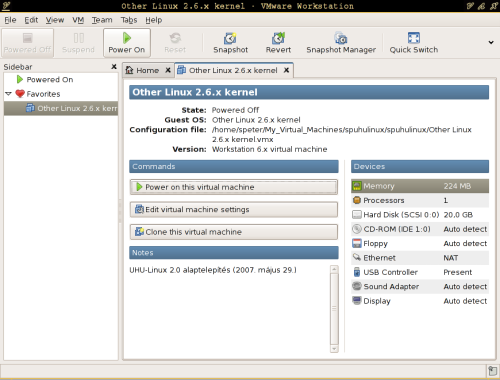Viewport: 500px width, 380px height.
Task: Expand the toolbar overflow arrow
Action: pyautogui.click(x=491, y=42)
